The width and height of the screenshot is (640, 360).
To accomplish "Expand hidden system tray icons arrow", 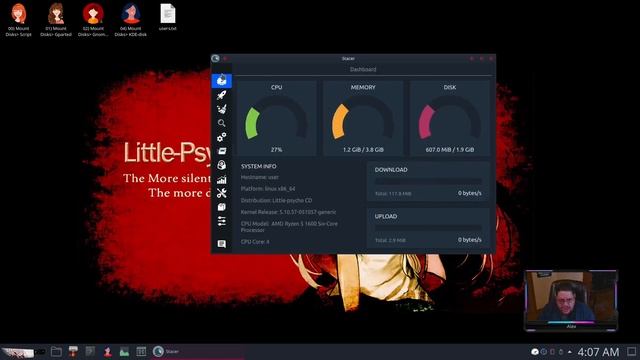I will [x=570, y=352].
